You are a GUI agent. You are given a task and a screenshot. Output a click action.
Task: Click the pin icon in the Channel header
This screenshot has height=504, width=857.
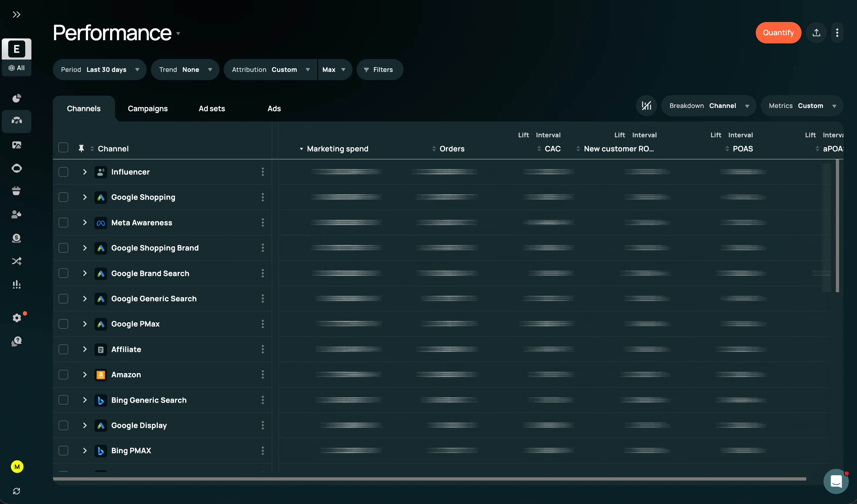click(81, 148)
